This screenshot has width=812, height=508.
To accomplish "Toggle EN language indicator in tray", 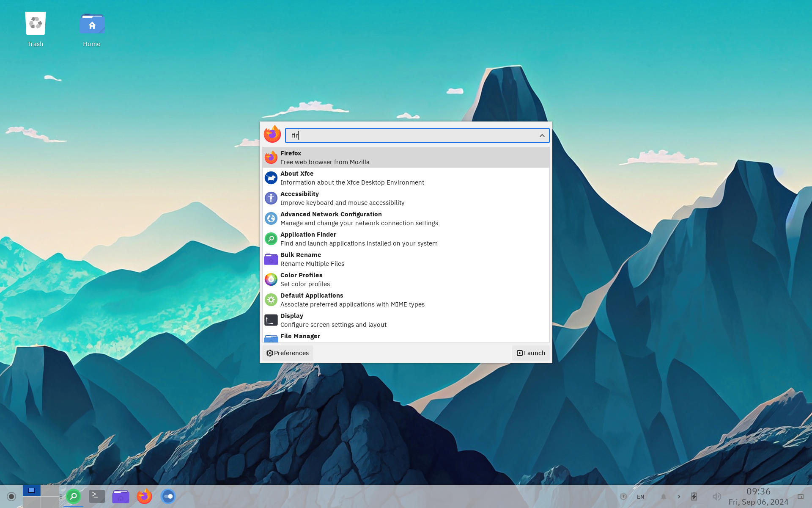I will (x=641, y=496).
